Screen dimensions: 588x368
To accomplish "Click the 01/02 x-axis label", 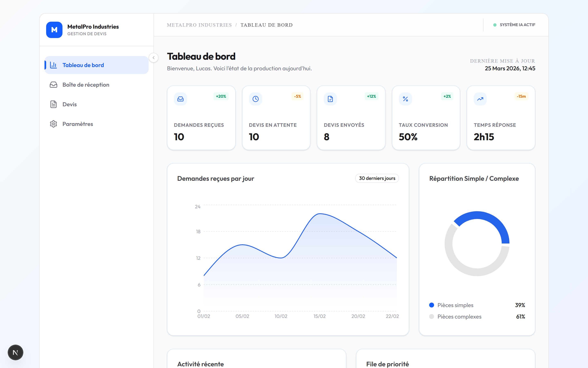I will point(204,316).
